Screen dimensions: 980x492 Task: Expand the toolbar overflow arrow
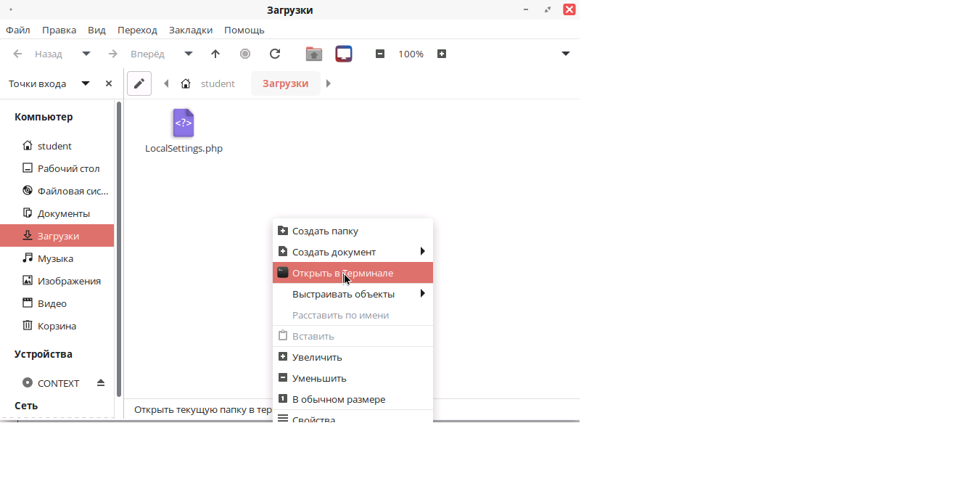(566, 54)
